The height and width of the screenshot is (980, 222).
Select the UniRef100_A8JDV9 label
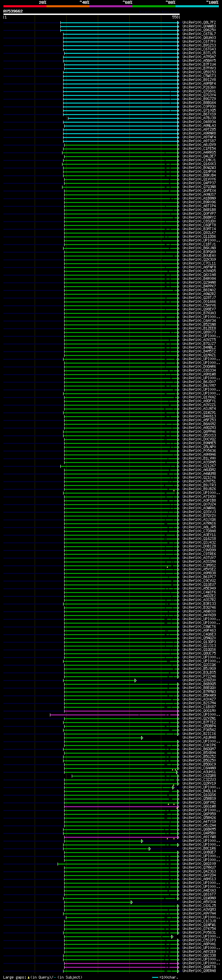pos(199,145)
